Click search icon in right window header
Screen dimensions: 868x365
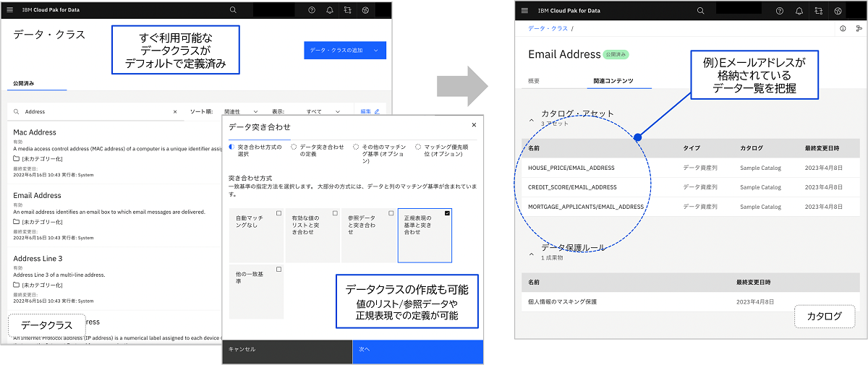pos(700,11)
